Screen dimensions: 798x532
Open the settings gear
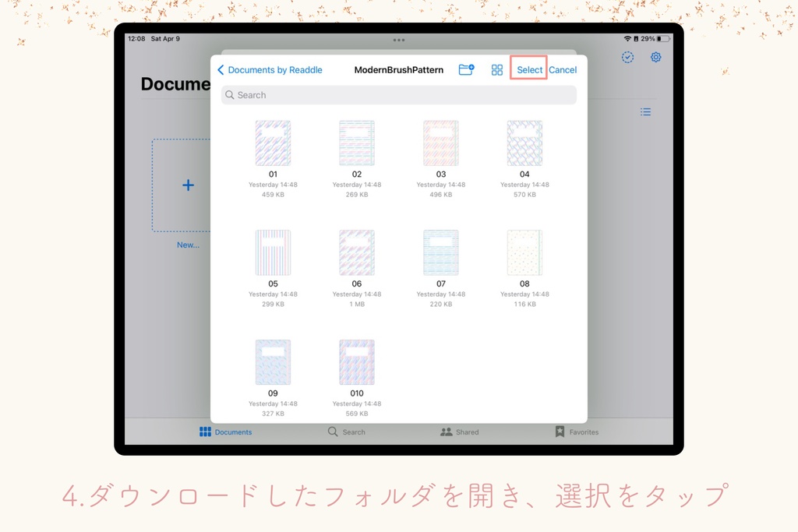[x=655, y=57]
